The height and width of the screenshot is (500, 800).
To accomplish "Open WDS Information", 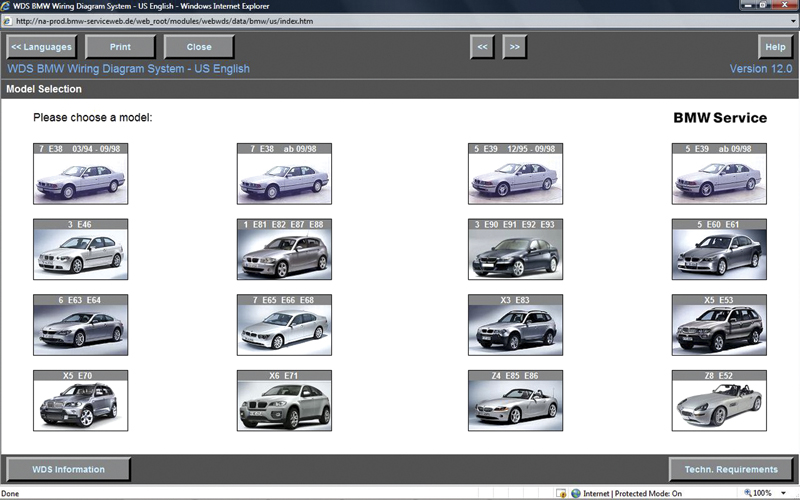I will (x=68, y=469).
